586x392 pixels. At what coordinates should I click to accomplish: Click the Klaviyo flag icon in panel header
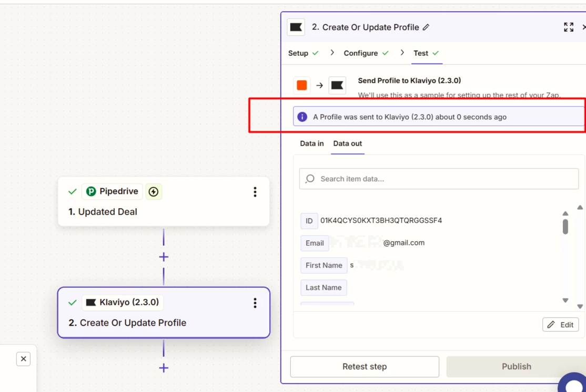tap(296, 27)
